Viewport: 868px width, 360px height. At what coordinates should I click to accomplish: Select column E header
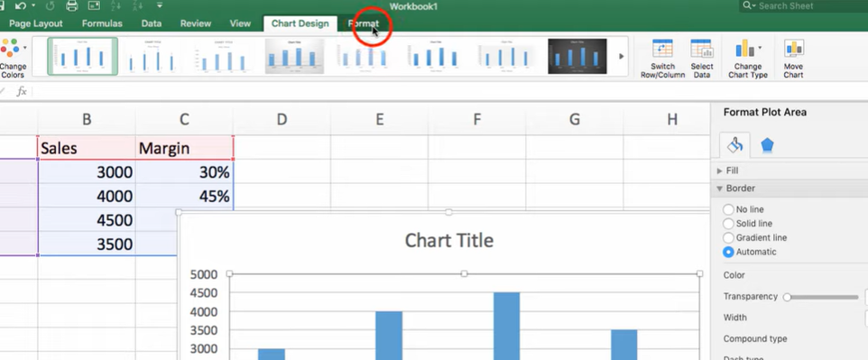pos(379,119)
